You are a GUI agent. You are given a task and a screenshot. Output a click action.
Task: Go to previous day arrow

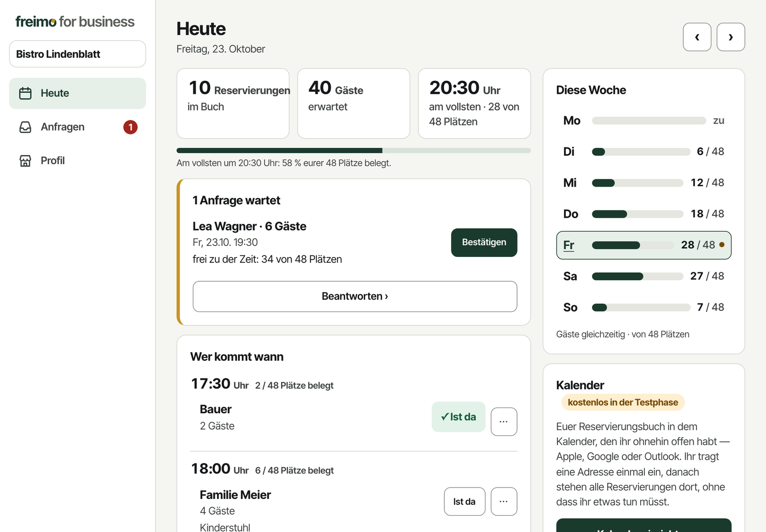[x=697, y=37]
